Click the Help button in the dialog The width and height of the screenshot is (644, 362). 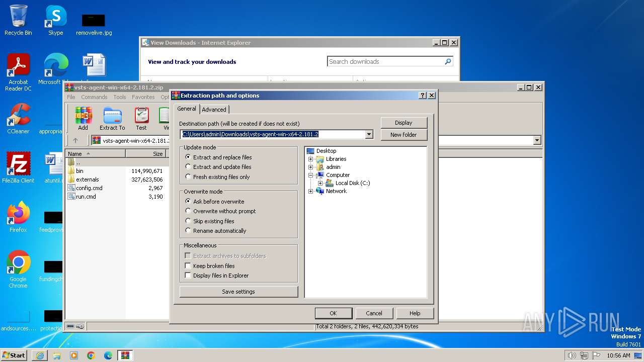[415, 313]
